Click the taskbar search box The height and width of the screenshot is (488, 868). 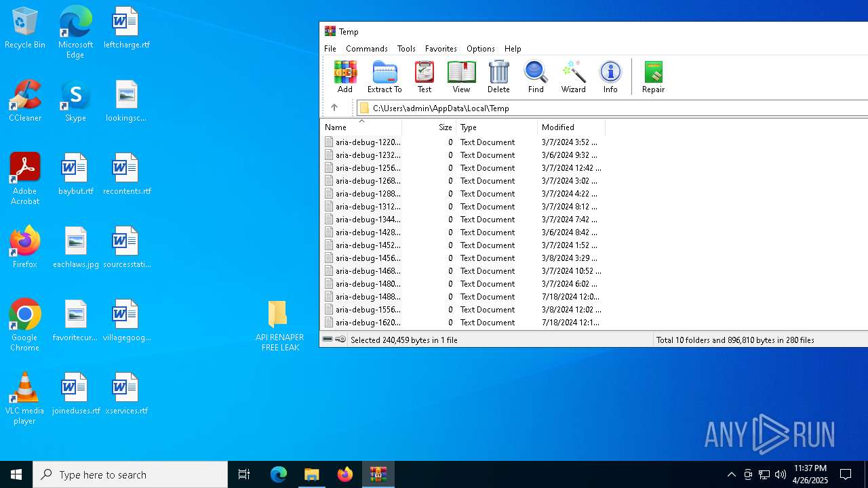coord(130,474)
